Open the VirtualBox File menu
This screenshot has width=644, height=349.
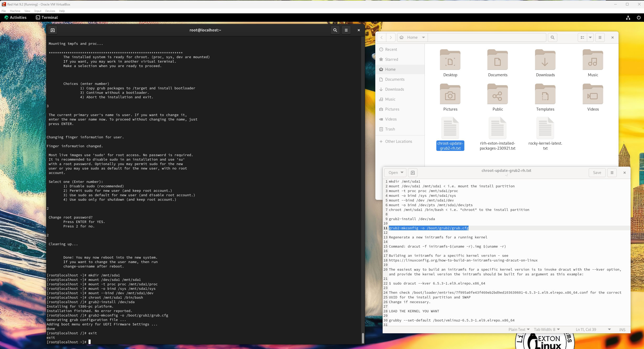[4, 11]
